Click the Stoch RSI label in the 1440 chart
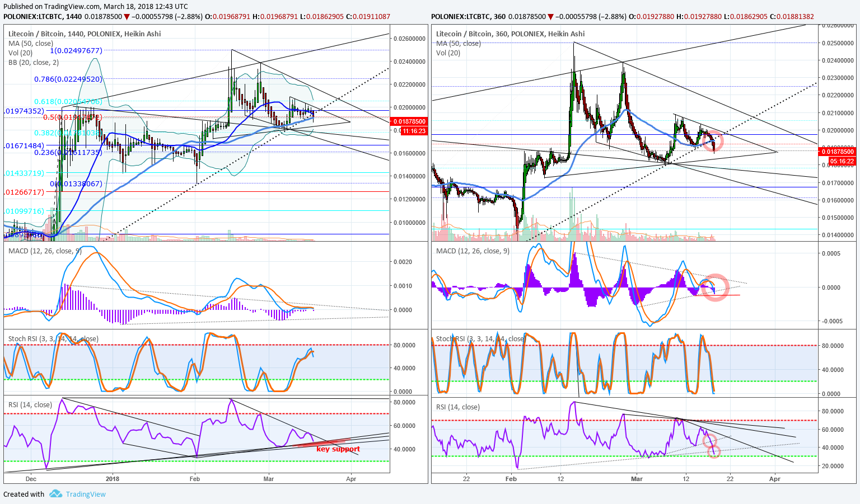860x504 pixels. coord(53,339)
